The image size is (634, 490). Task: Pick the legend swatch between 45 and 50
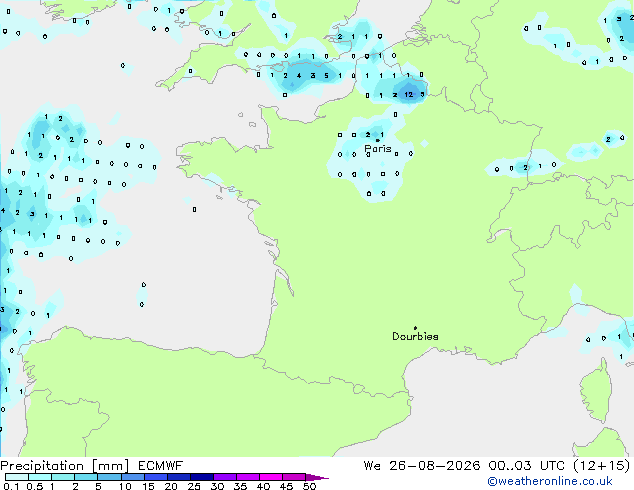(x=294, y=477)
